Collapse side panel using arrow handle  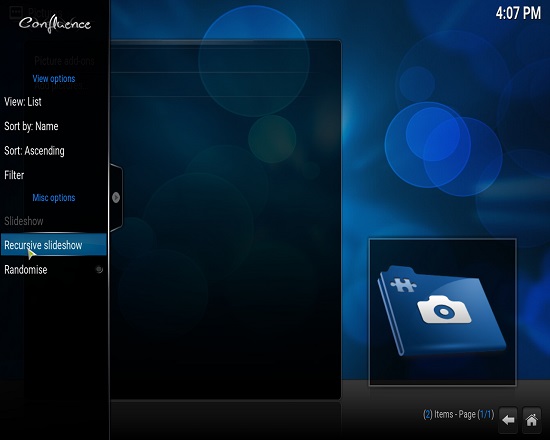(116, 198)
